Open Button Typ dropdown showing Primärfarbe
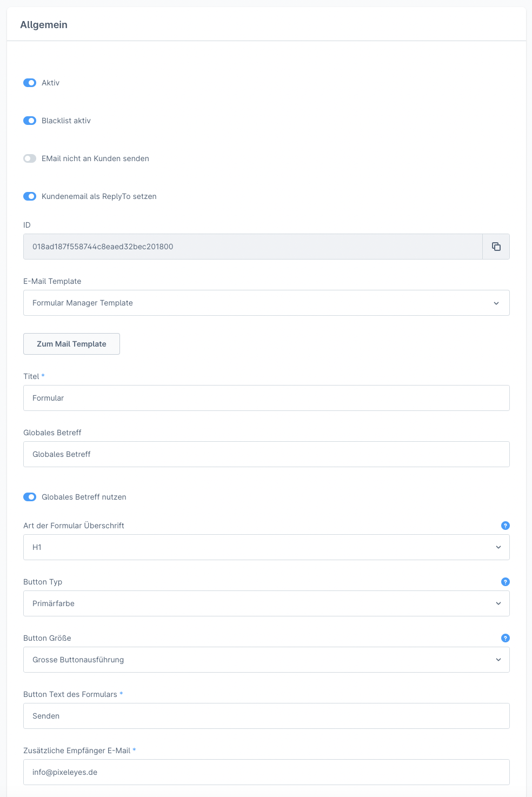 pyautogui.click(x=266, y=603)
